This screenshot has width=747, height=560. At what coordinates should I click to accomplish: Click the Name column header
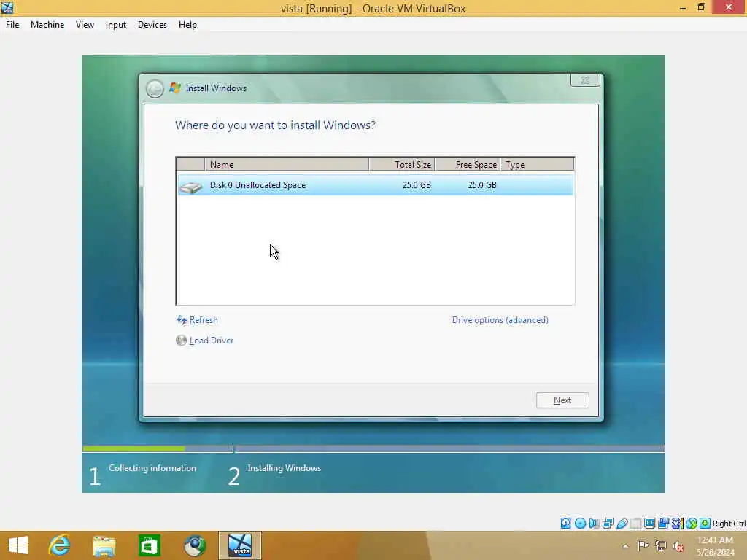click(287, 164)
